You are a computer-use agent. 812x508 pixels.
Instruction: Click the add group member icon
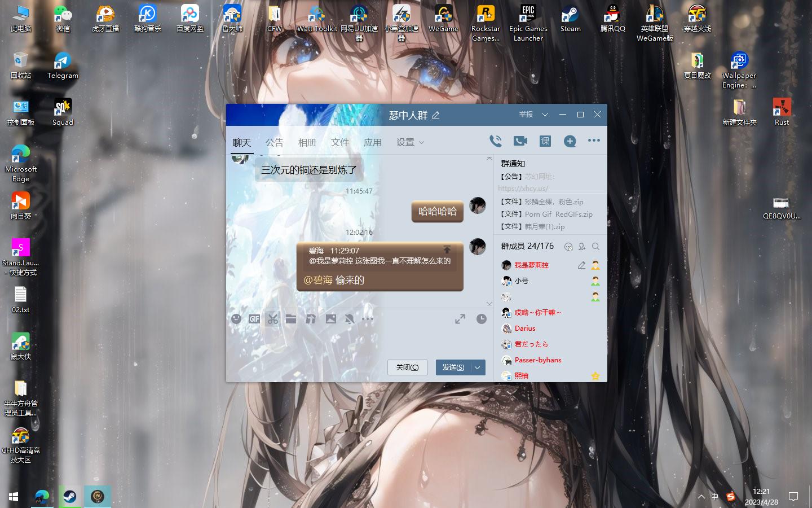click(582, 247)
